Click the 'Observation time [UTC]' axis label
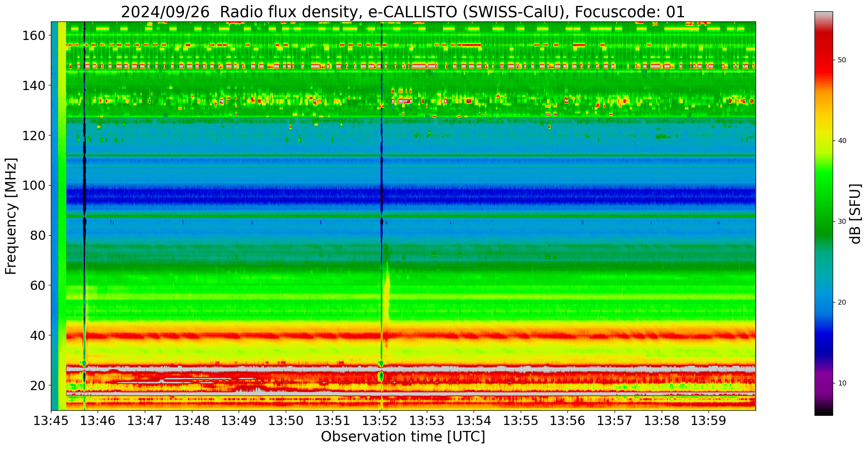The width and height of the screenshot is (868, 449). pyautogui.click(x=403, y=437)
